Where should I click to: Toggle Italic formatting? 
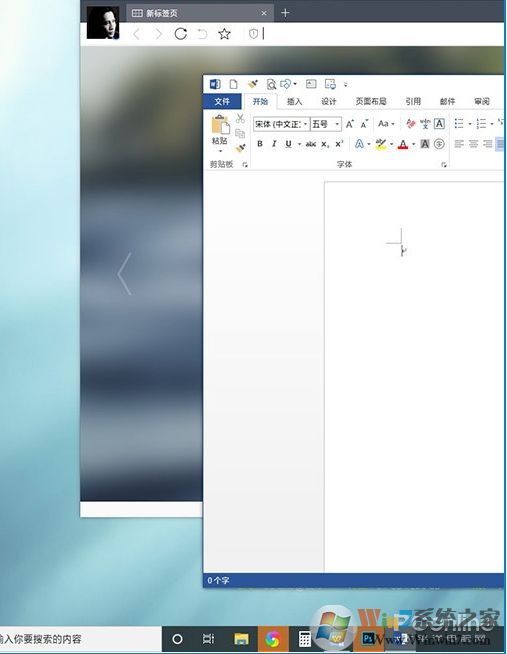tap(274, 144)
